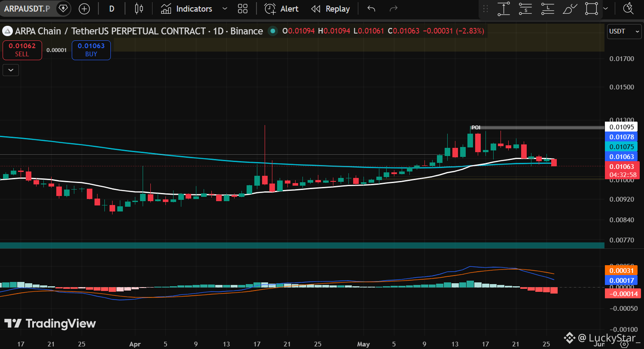The image size is (644, 349).
Task: Click the 0.00770 price axis level
Action: pos(622,240)
